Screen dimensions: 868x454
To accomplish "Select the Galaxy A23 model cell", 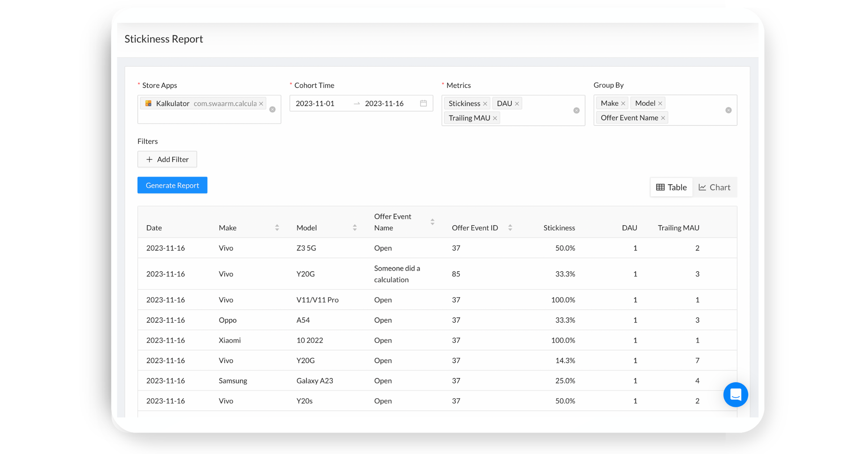I will pyautogui.click(x=315, y=381).
